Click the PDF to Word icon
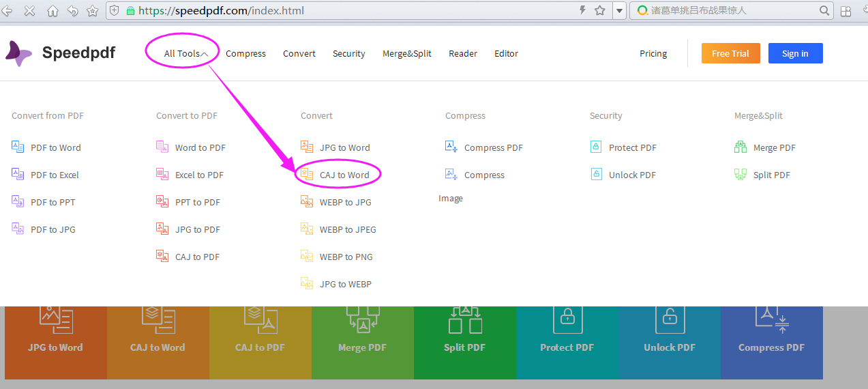 pos(18,147)
